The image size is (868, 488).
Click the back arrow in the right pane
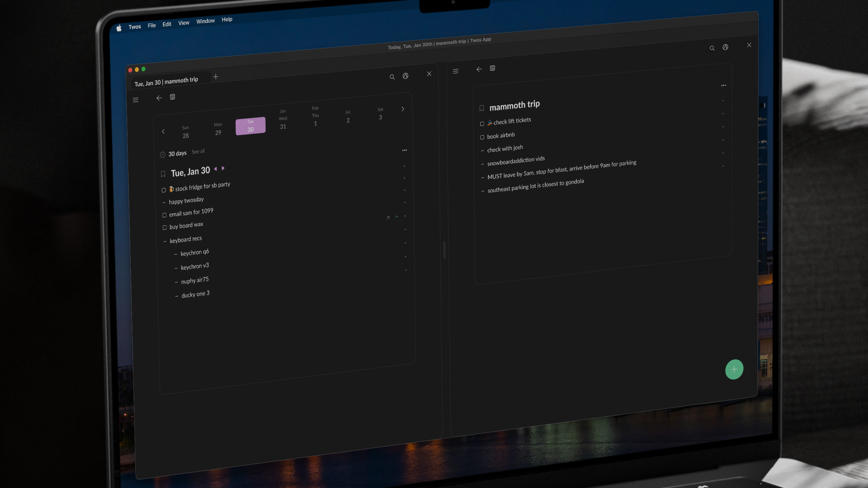coord(479,69)
